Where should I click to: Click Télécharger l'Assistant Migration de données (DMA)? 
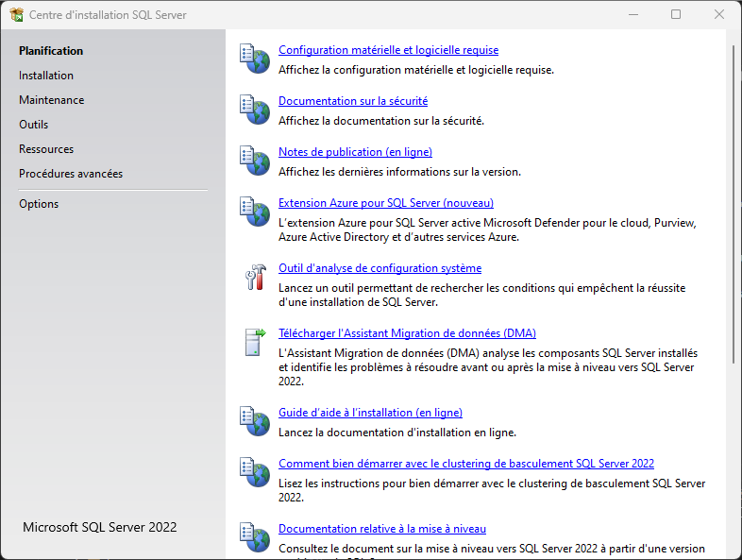407,333
